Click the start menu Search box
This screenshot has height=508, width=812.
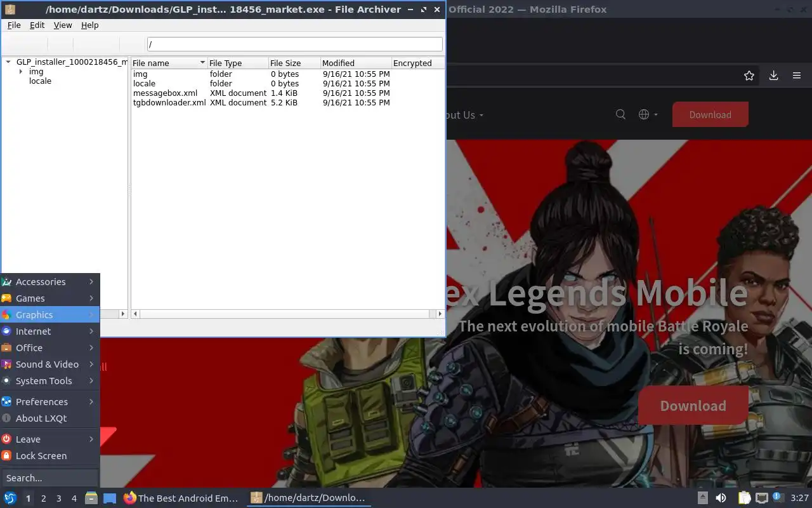click(x=50, y=478)
